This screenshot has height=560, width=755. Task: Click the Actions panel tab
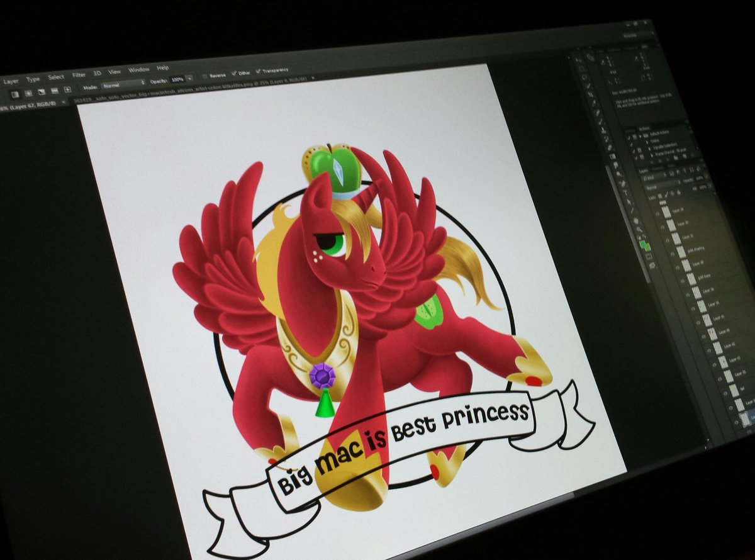(x=644, y=128)
